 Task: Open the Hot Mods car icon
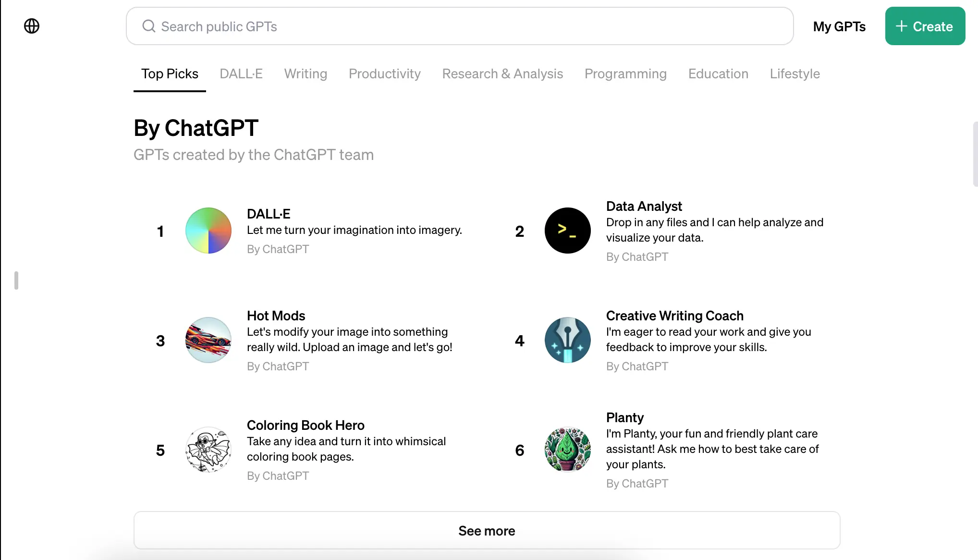208,340
